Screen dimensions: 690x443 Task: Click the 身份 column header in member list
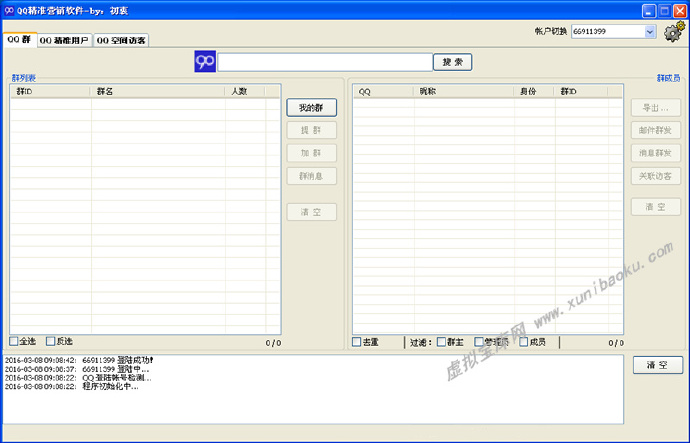[534, 91]
